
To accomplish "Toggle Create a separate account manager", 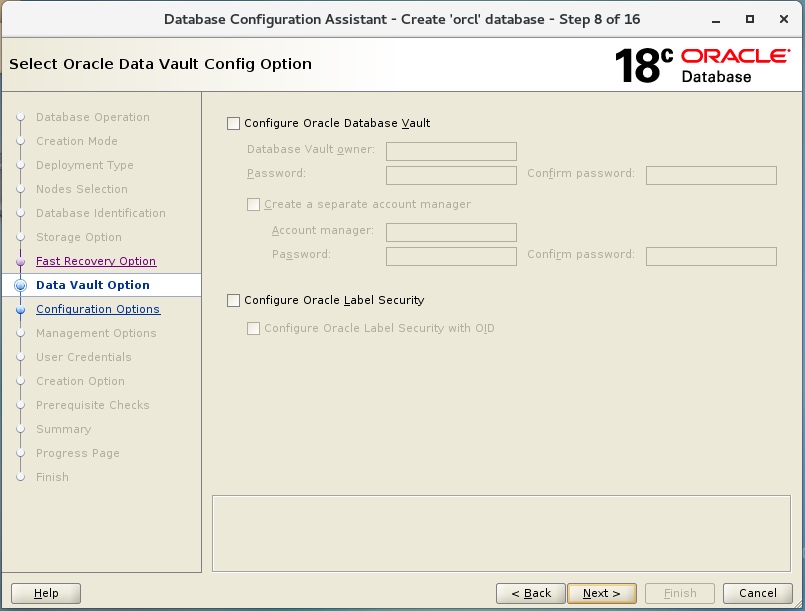I will pyautogui.click(x=253, y=205).
